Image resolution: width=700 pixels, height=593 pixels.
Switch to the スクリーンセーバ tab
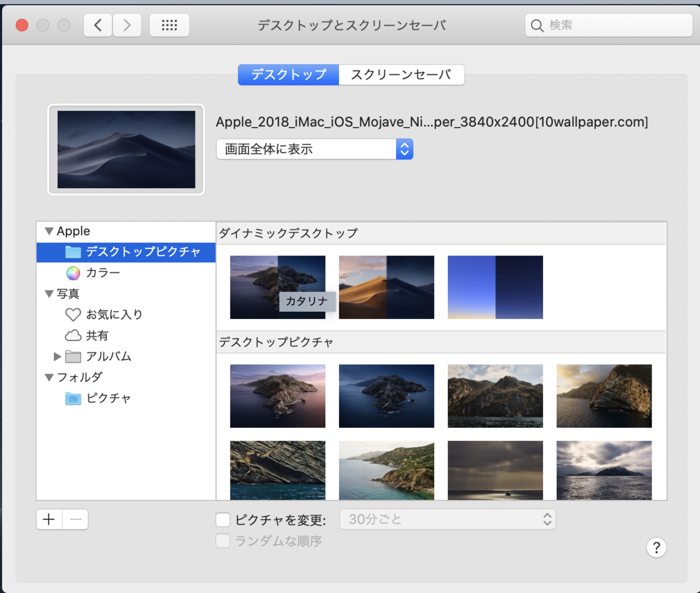coord(401,75)
